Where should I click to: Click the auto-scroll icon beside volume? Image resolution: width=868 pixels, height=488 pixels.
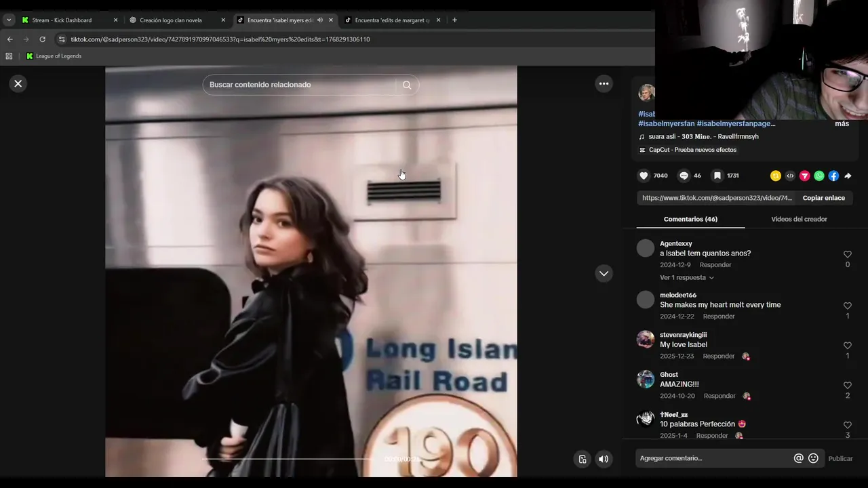point(582,459)
